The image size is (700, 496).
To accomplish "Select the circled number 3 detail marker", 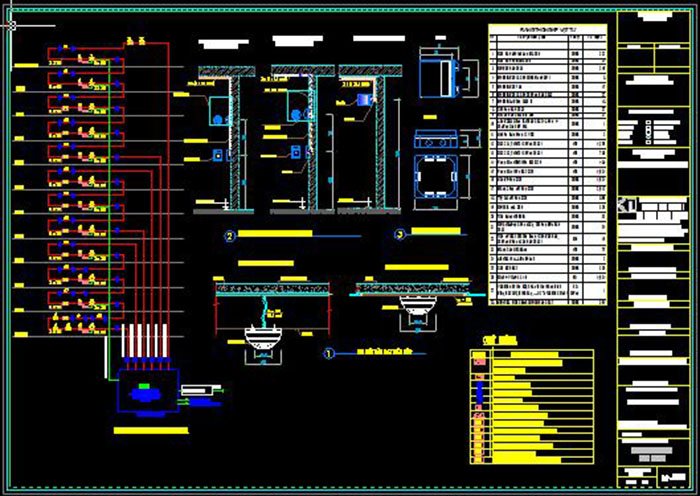I will tap(400, 235).
